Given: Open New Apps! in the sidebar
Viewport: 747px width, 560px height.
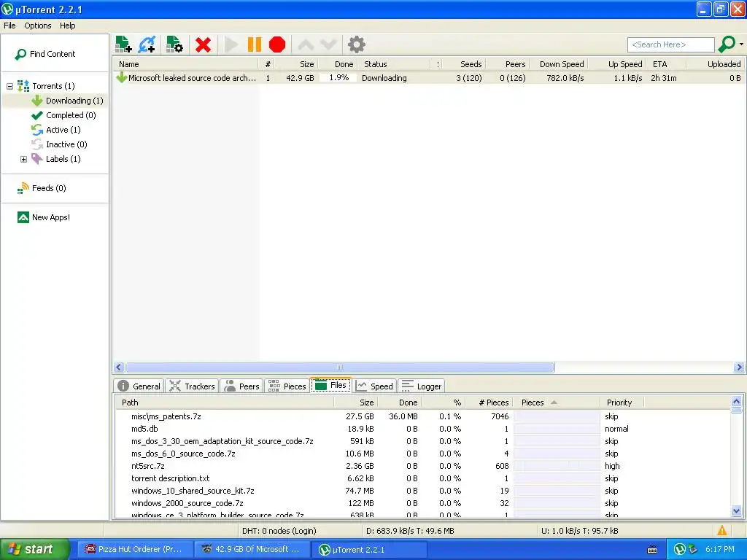Looking at the screenshot, I should [x=43, y=217].
